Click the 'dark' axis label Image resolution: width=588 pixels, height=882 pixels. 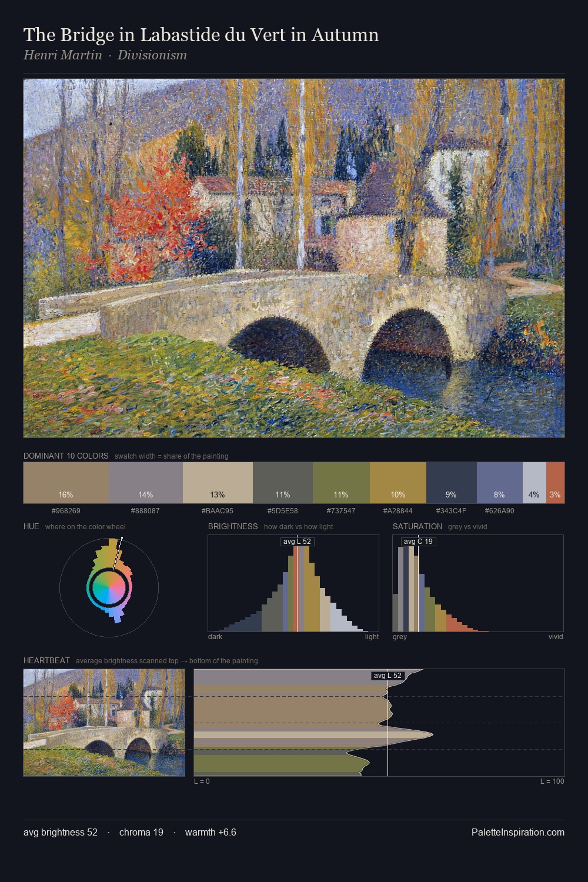pos(215,637)
